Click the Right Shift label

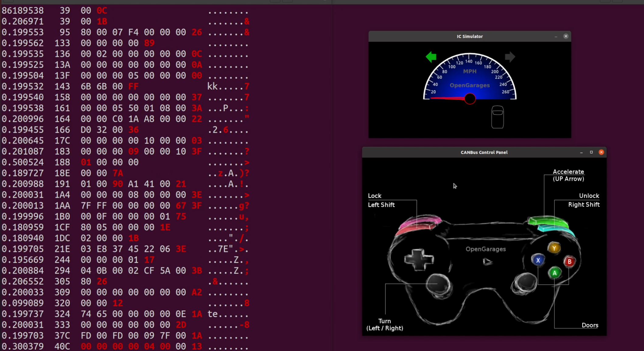584,205
